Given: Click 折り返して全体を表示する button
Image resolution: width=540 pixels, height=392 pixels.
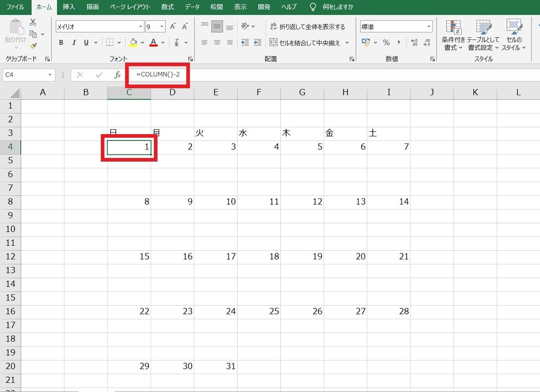Looking at the screenshot, I should (309, 26).
